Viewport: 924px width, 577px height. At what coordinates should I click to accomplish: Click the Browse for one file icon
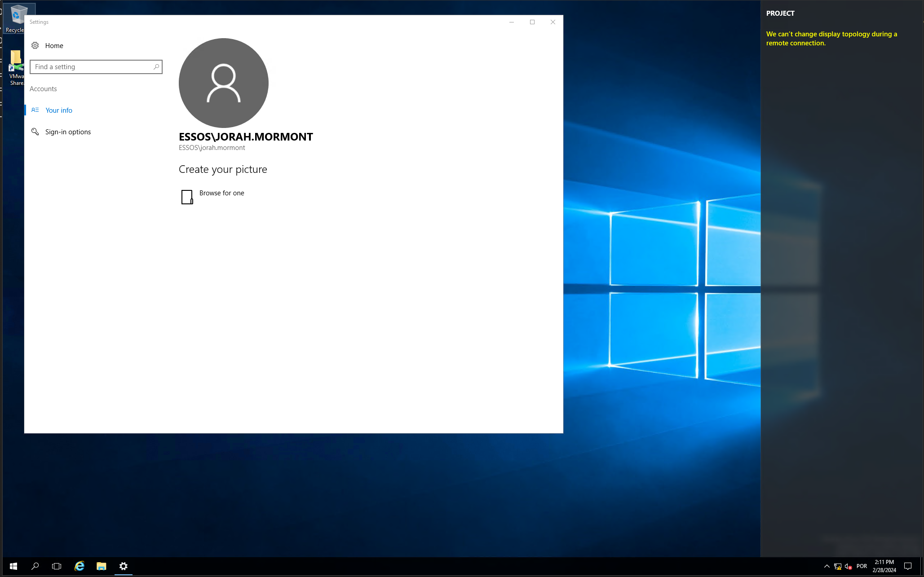[x=187, y=197]
